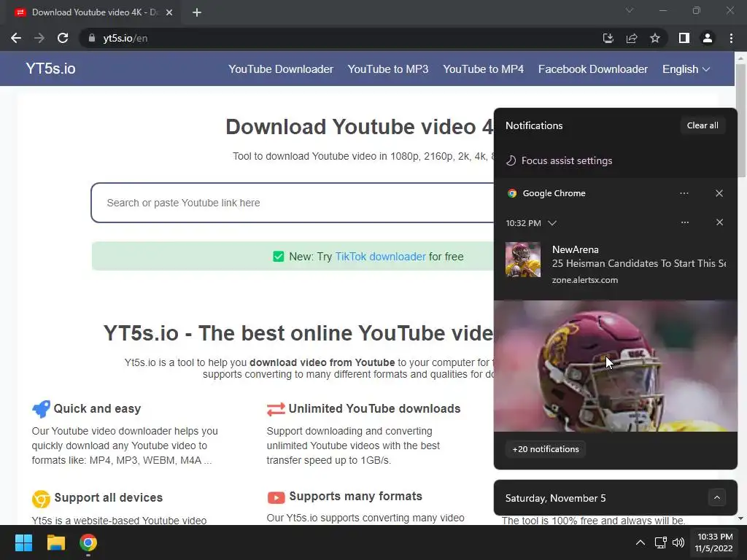Go back to the previous page
The width and height of the screenshot is (747, 560).
pyautogui.click(x=16, y=38)
